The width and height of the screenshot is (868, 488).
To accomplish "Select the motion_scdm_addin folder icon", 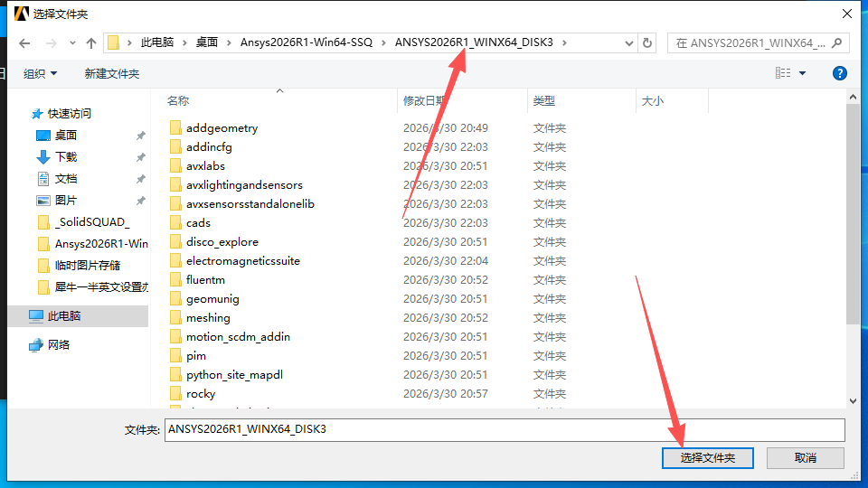I will (175, 336).
